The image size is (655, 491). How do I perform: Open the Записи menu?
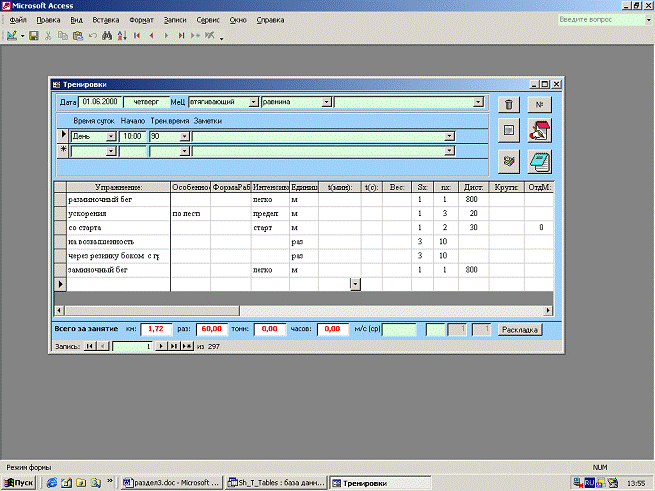[175, 20]
